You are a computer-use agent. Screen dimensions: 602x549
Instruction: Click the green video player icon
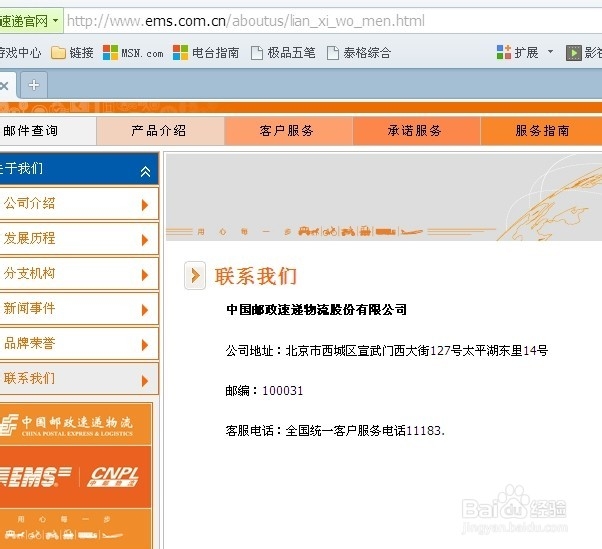point(574,53)
